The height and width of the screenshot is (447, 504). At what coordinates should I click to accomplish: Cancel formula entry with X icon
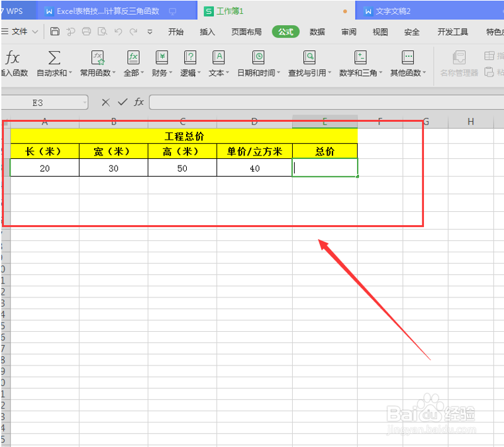[x=105, y=103]
